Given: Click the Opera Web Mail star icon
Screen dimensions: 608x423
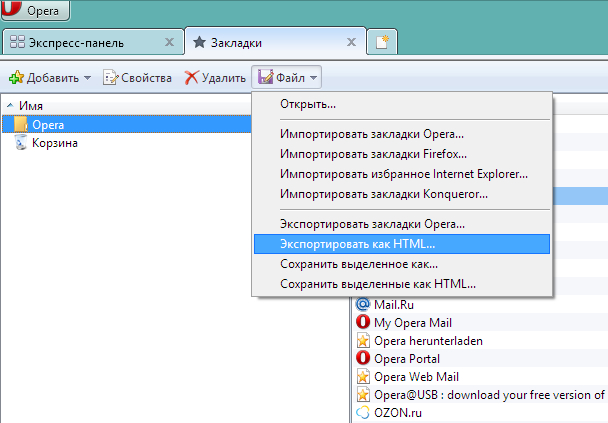Looking at the screenshot, I should [363, 376].
